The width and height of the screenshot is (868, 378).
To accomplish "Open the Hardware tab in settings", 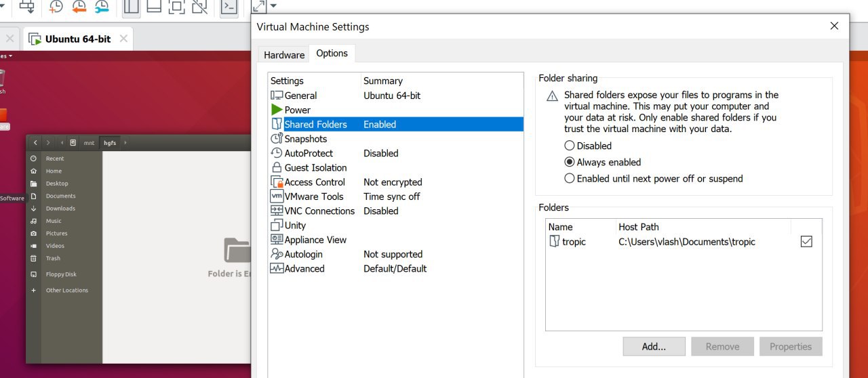I will point(284,55).
